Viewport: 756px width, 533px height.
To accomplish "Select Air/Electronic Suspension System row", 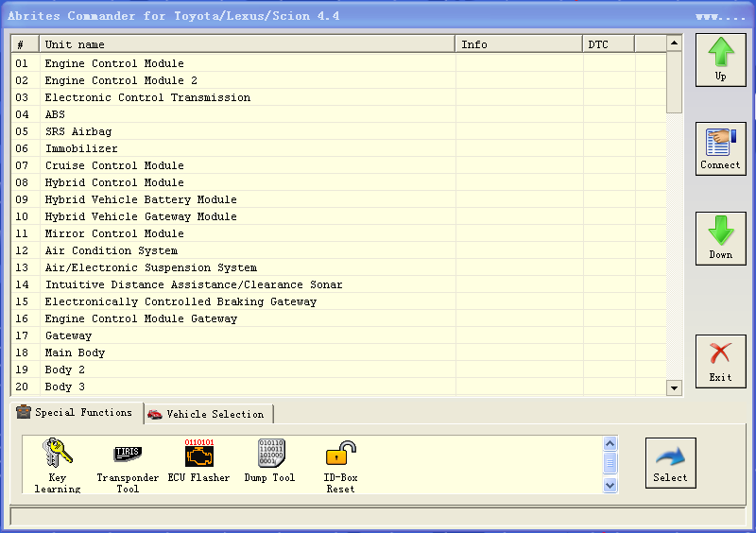I will pyautogui.click(x=339, y=267).
